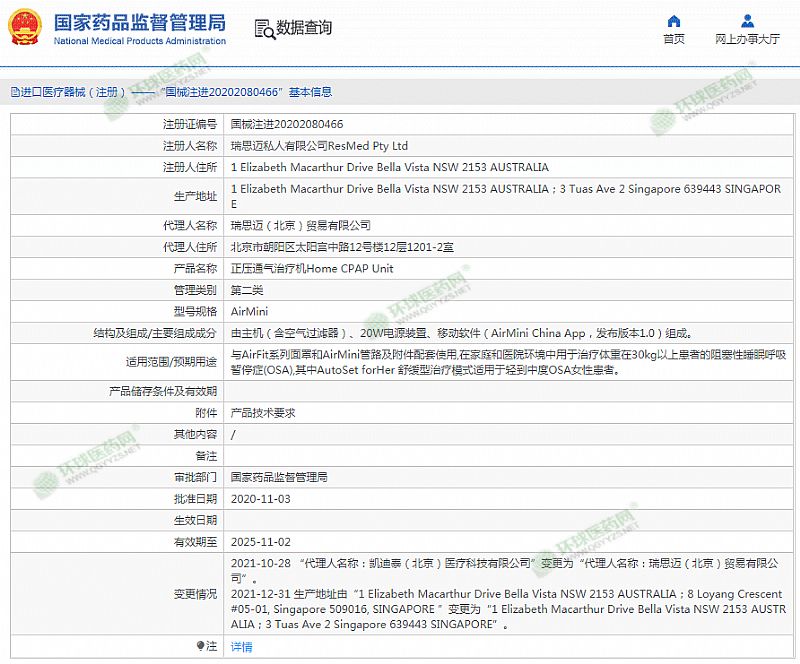800x664 pixels.
Task: Click the approval date 2020-11-03
Action: click(x=260, y=499)
